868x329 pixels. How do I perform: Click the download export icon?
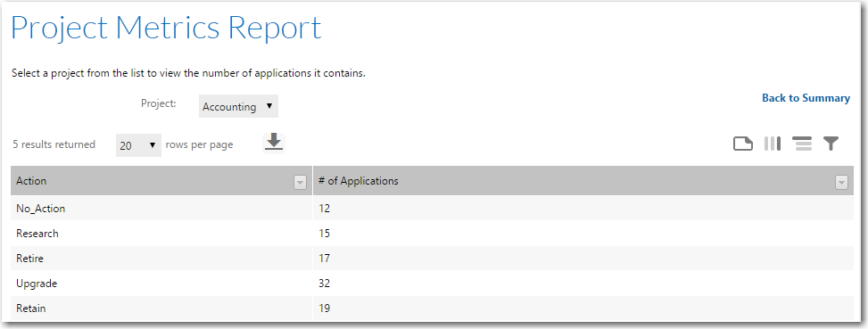tap(274, 143)
